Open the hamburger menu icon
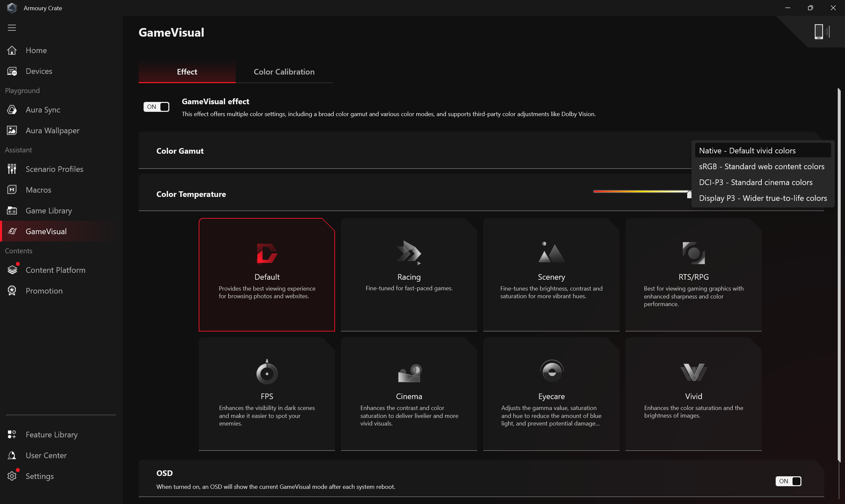 tap(12, 28)
